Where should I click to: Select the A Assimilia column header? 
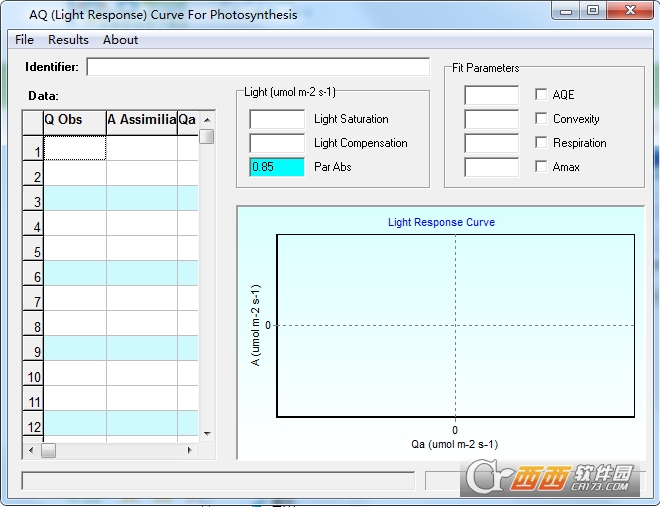pyautogui.click(x=142, y=123)
